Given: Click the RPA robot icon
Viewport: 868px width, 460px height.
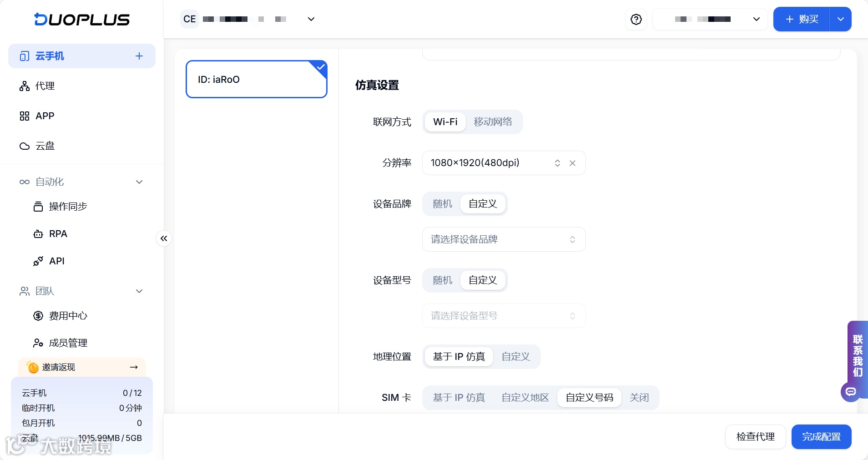Looking at the screenshot, I should point(38,234).
